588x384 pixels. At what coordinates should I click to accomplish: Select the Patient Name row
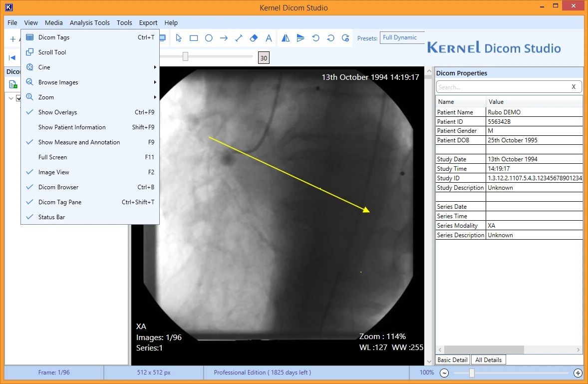pos(509,112)
